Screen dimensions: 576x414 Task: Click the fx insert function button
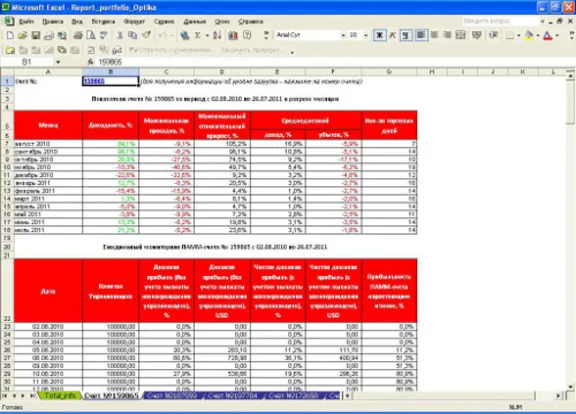pos(90,62)
